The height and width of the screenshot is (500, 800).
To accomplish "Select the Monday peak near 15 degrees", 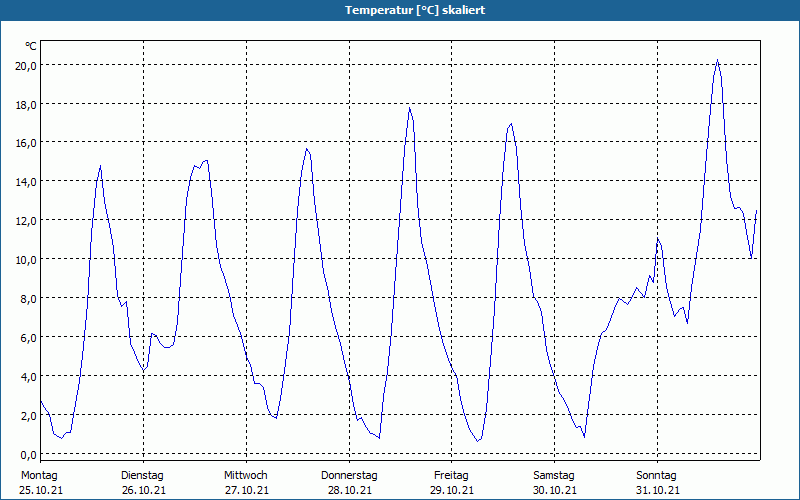I will [x=101, y=166].
